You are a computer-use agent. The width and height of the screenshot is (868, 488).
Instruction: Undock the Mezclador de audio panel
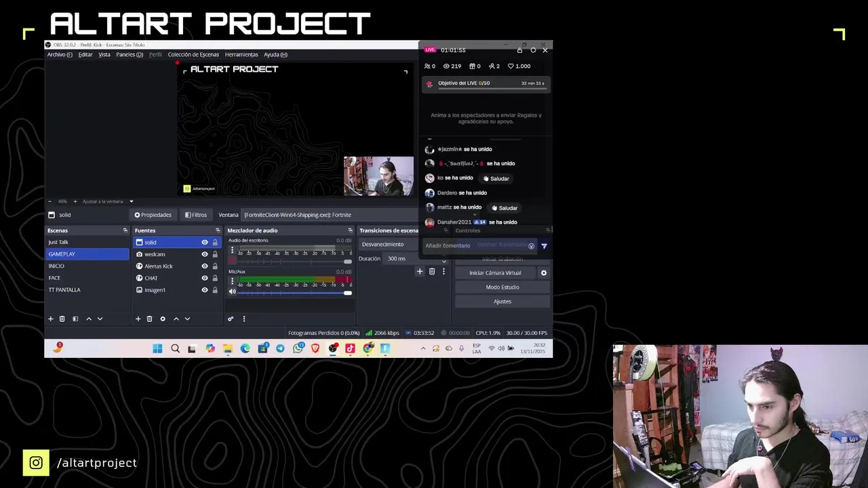(x=350, y=230)
